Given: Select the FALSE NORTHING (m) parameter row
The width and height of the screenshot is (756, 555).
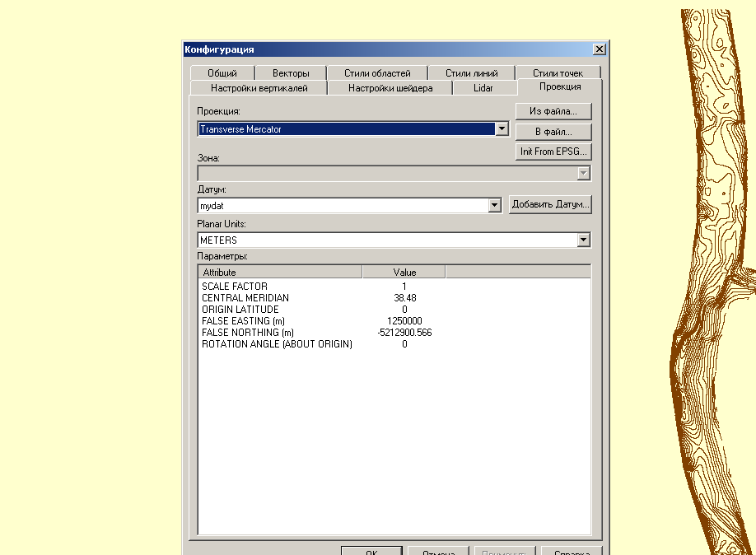Looking at the screenshot, I should (x=248, y=333).
